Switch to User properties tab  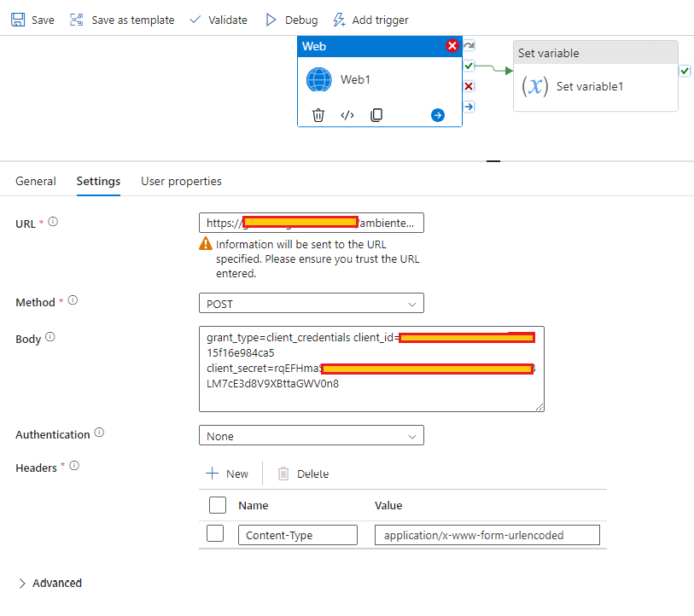click(181, 181)
